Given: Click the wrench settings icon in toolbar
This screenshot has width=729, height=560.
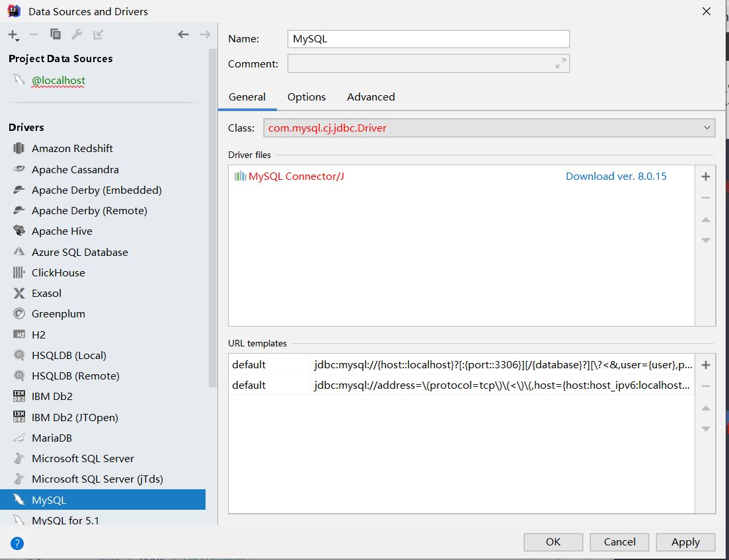Looking at the screenshot, I should click(77, 34).
